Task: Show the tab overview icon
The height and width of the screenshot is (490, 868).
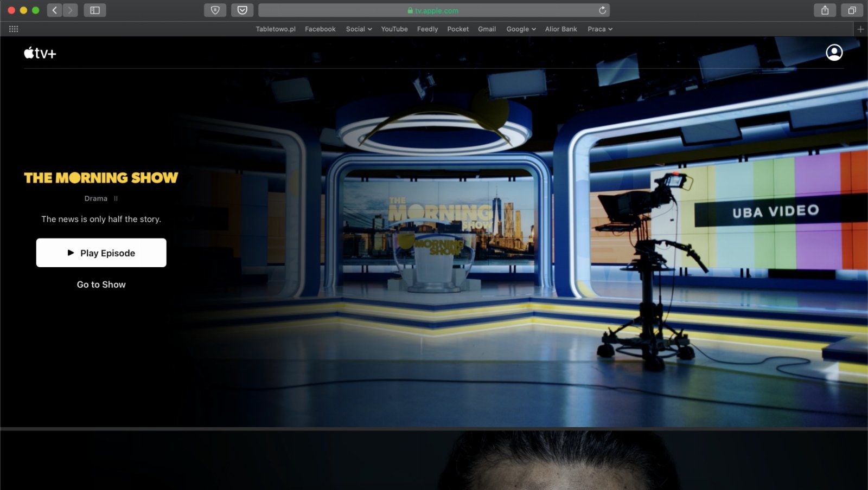Action: (x=852, y=10)
